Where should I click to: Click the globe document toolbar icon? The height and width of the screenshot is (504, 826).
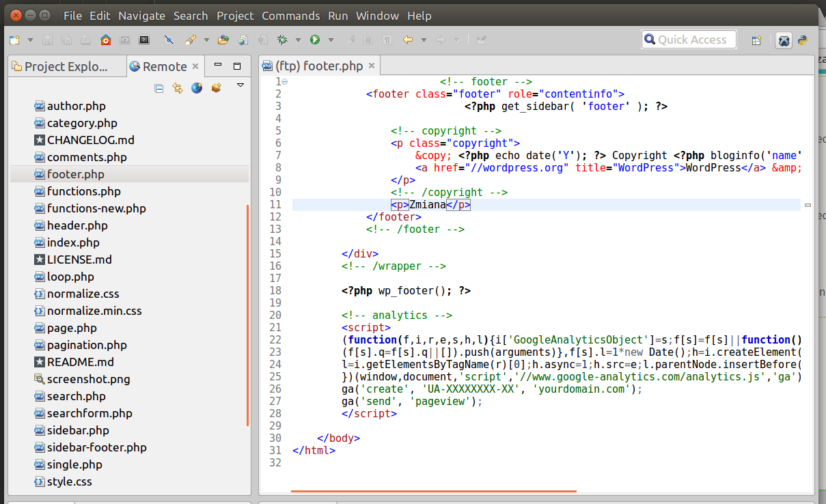click(243, 40)
